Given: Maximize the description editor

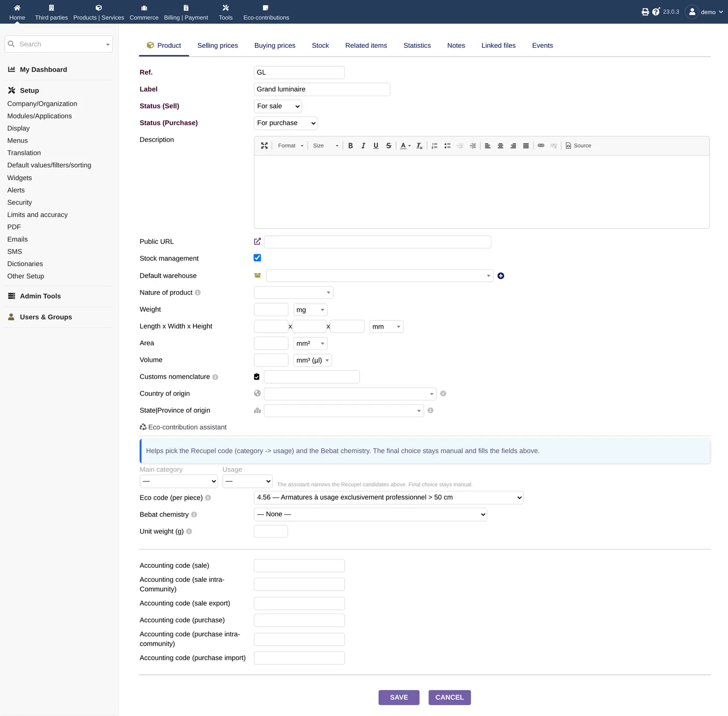Looking at the screenshot, I should [x=264, y=146].
